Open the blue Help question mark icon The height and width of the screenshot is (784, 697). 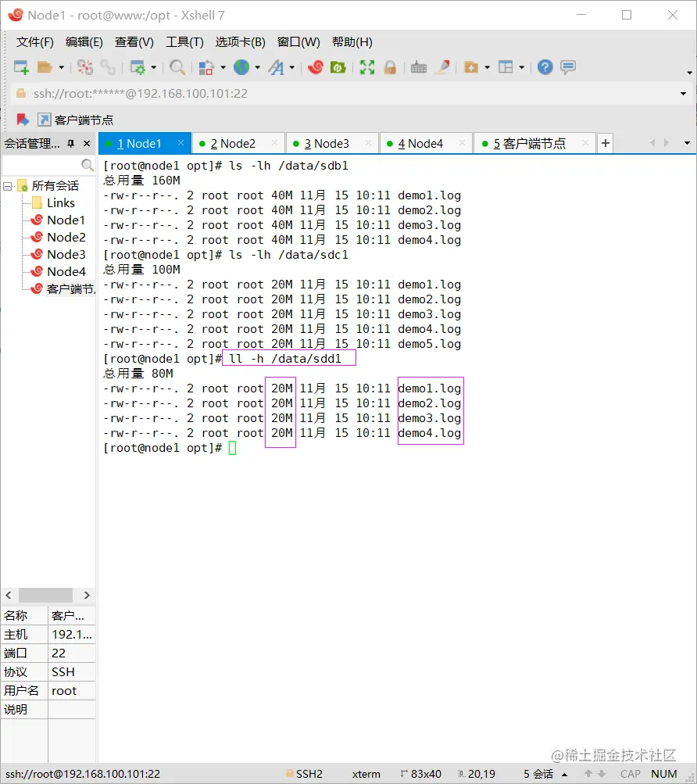click(545, 67)
